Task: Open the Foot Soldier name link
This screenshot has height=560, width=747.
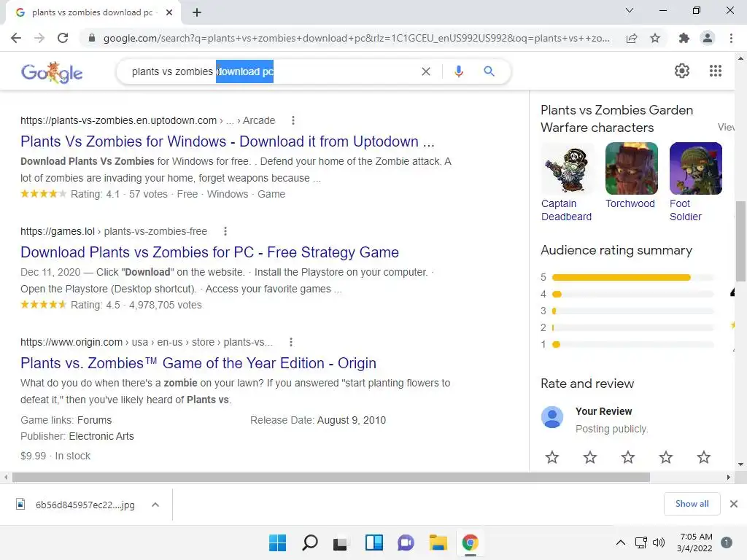Action: [686, 210]
